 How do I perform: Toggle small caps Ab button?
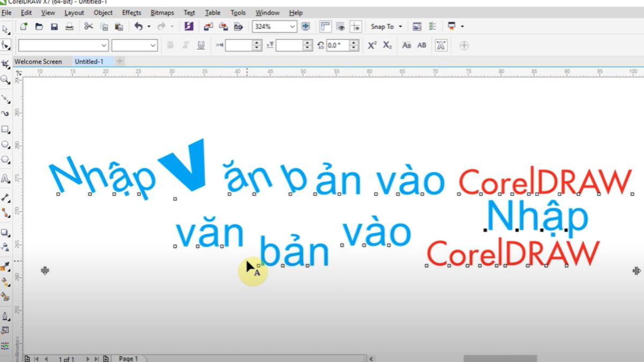407,46
